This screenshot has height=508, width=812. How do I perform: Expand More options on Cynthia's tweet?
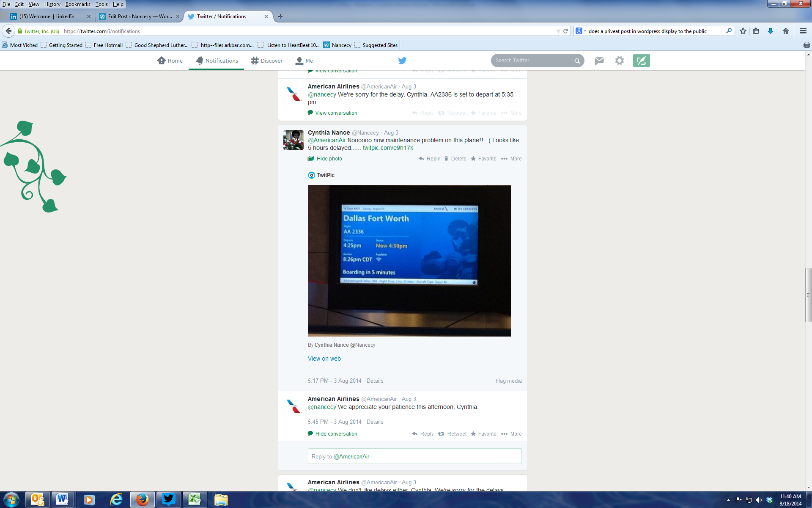[x=511, y=159]
